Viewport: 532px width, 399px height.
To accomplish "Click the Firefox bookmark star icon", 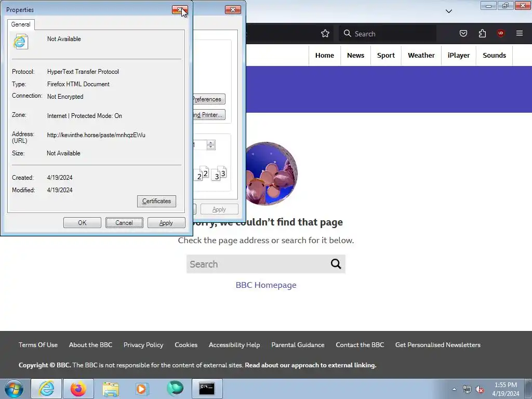I will tap(325, 33).
